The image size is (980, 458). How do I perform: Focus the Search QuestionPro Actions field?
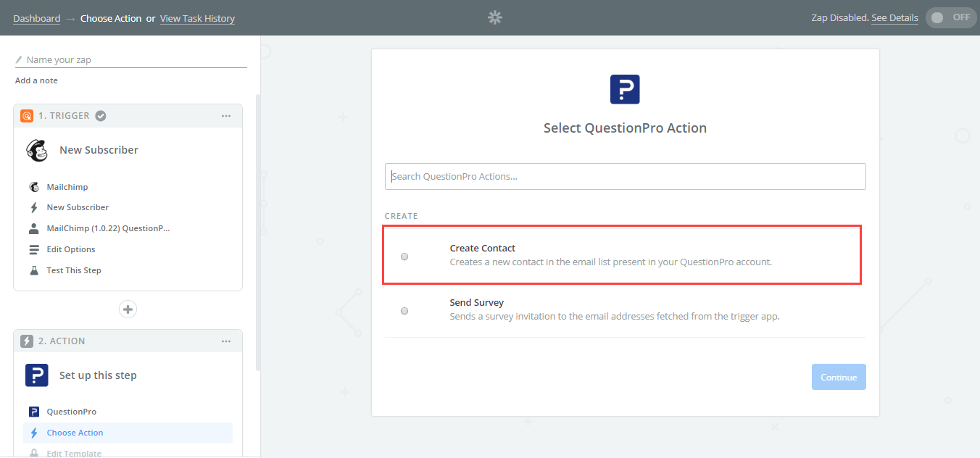point(625,176)
